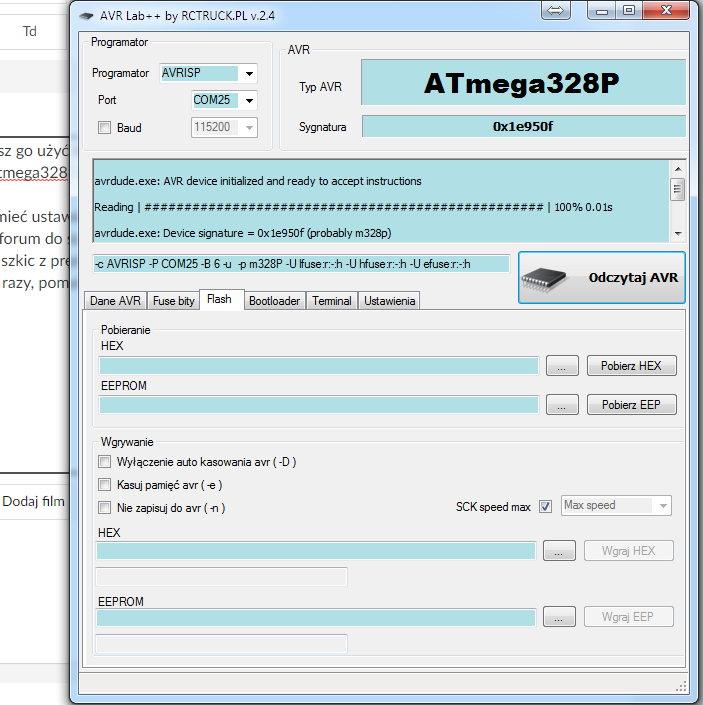Screen dimensions: 703x705
Task: Click the 'Device signature = 0x1e950f' log line
Action: click(243, 233)
